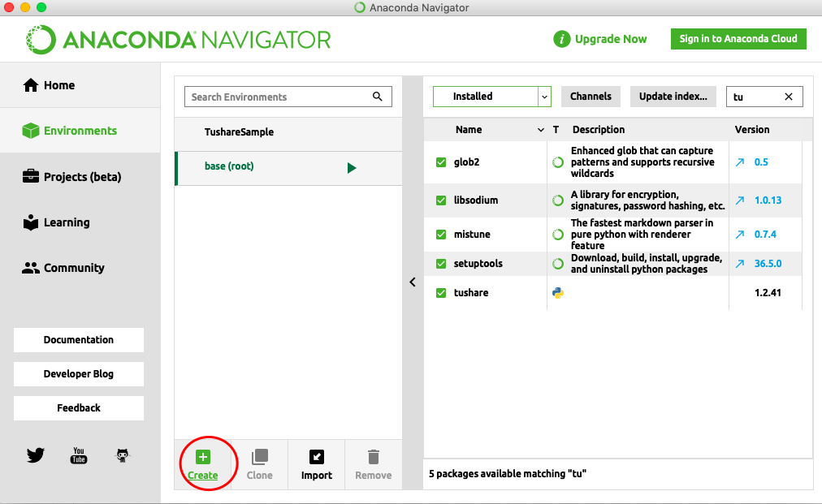Screen dimensions: 822x504
Task: Click the Description column header
Action: 599,129
